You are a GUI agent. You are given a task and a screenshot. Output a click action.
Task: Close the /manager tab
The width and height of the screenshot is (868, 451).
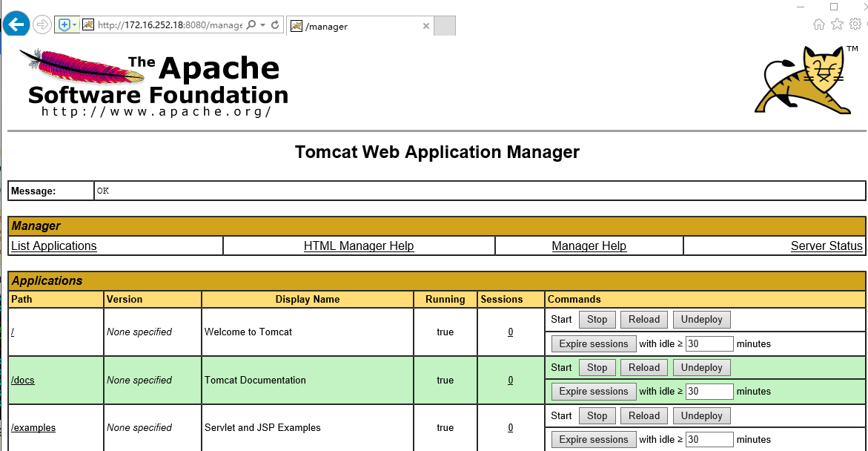[x=425, y=26]
